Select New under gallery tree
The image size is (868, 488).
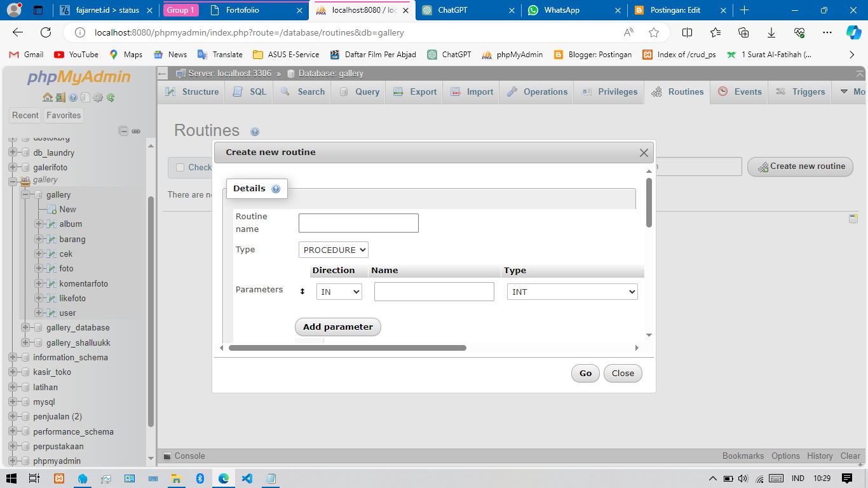click(x=67, y=210)
